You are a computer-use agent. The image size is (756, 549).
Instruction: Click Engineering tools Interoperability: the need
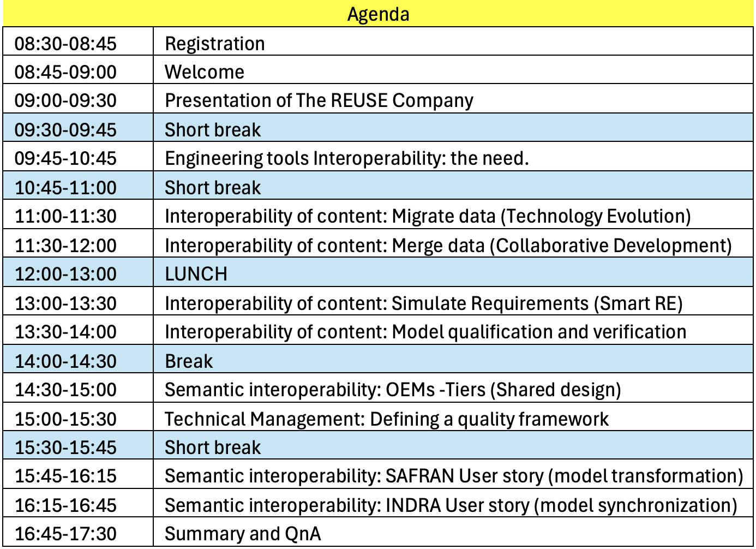click(x=347, y=158)
